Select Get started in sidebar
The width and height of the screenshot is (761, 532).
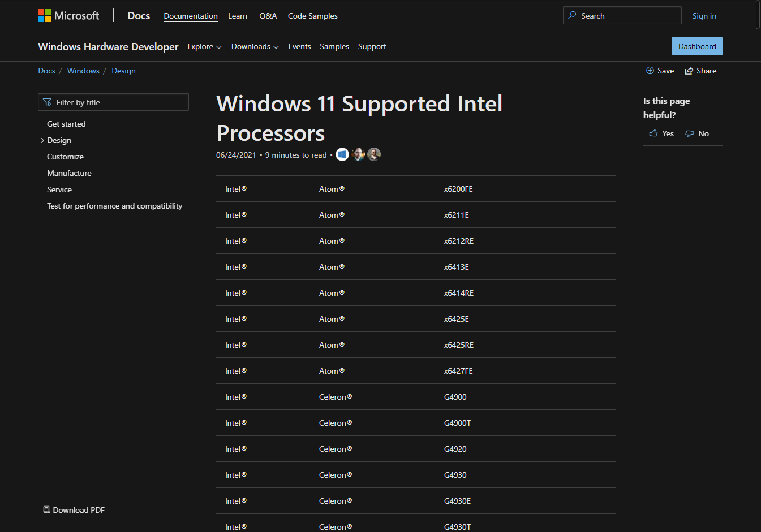[x=66, y=124]
